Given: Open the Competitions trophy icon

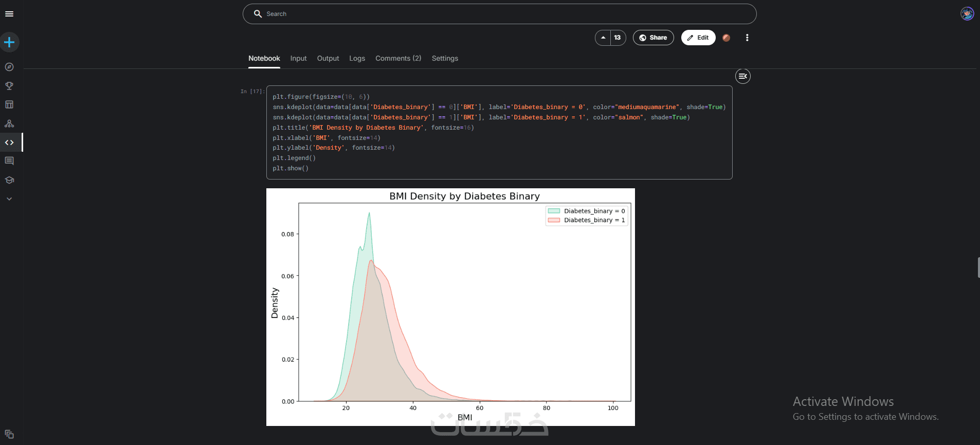Looking at the screenshot, I should pyautogui.click(x=9, y=86).
